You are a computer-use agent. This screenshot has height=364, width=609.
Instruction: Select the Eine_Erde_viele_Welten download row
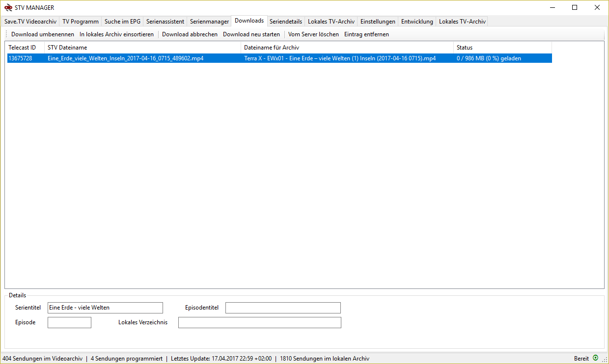tap(196, 58)
